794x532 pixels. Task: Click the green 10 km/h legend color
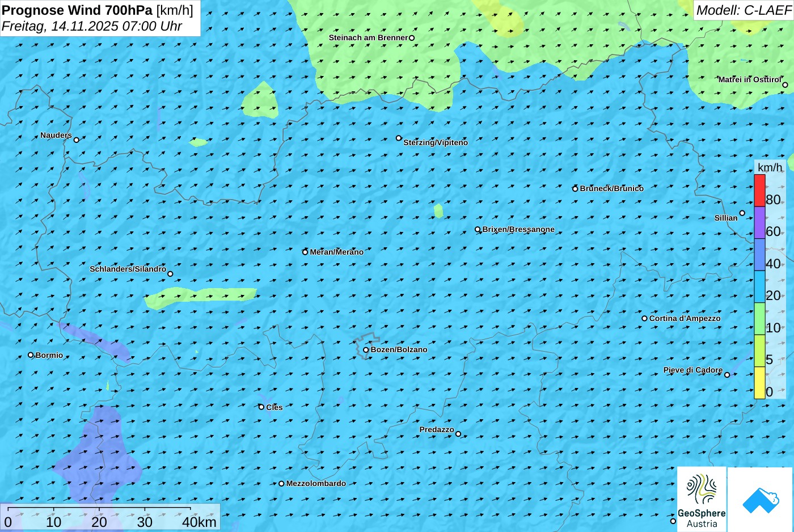tap(759, 319)
